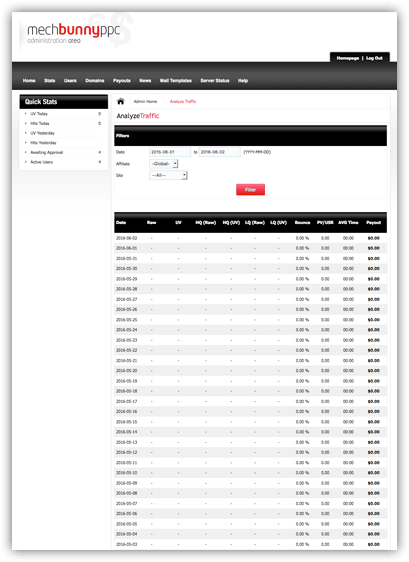This screenshot has height=562, width=409.
Task: Click the 2016-05-31 date cell
Action: 127,258
